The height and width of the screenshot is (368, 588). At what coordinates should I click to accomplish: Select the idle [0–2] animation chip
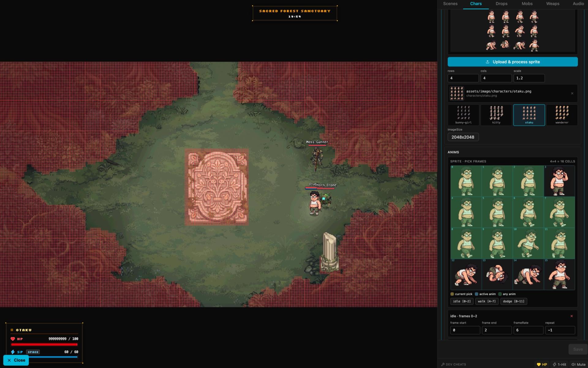pos(462,301)
